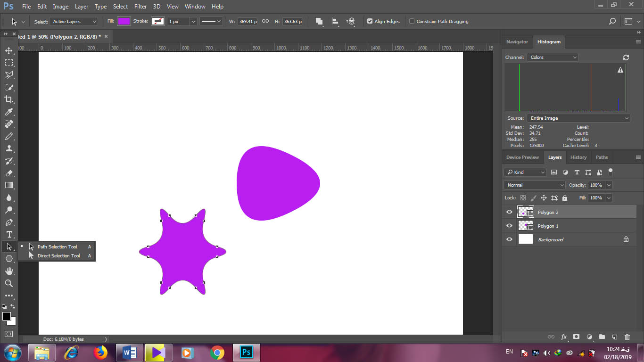The height and width of the screenshot is (362, 644).
Task: Switch to the Paths tab
Action: (602, 157)
